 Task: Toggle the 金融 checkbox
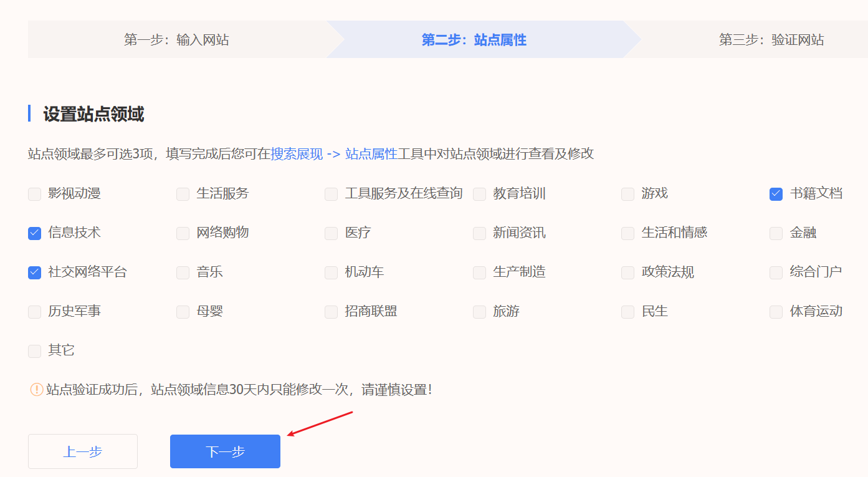(776, 233)
